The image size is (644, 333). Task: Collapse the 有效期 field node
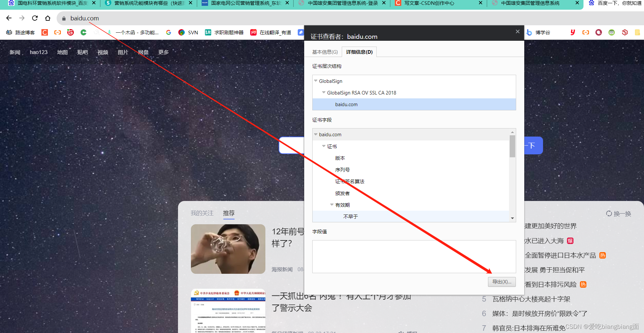[332, 205]
